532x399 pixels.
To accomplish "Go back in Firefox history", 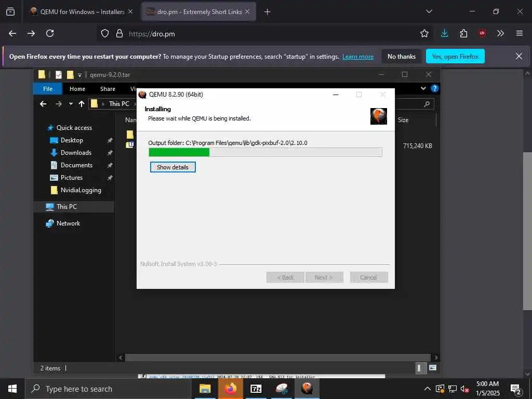I will point(12,33).
